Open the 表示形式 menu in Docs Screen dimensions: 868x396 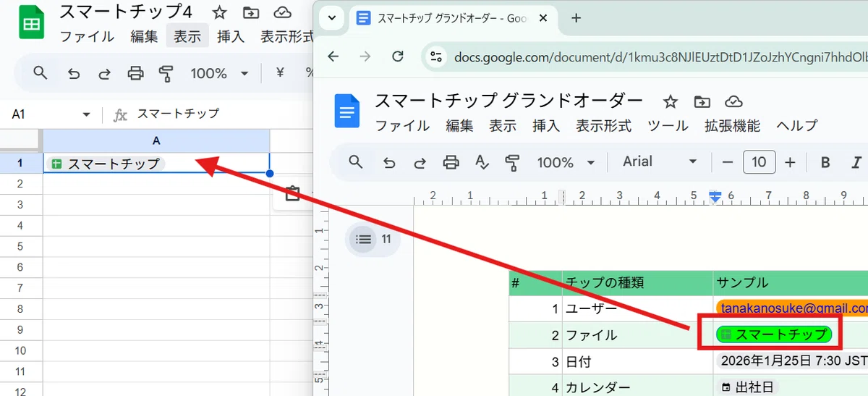pyautogui.click(x=603, y=126)
